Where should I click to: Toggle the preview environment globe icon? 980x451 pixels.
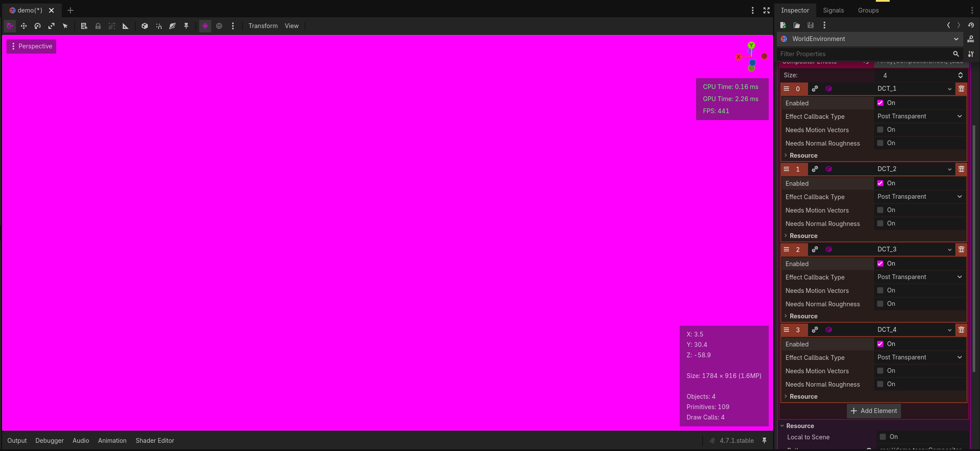click(x=219, y=26)
